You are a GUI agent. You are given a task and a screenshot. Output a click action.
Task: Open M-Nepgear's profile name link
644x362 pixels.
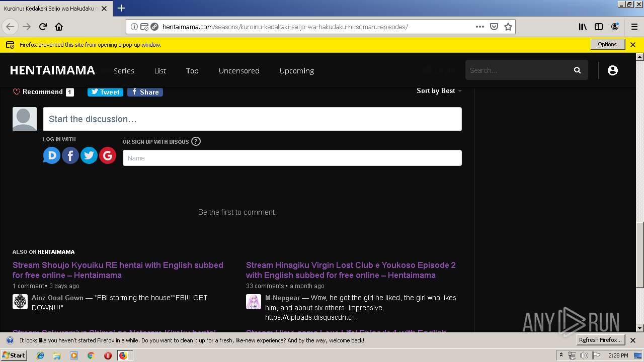tap(282, 298)
